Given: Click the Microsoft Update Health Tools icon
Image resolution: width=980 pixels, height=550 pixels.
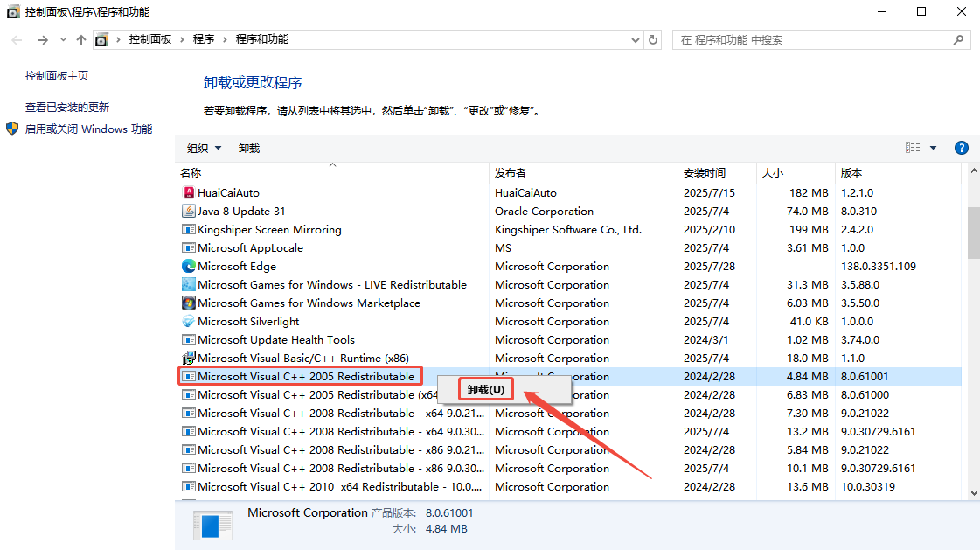Looking at the screenshot, I should (x=188, y=339).
